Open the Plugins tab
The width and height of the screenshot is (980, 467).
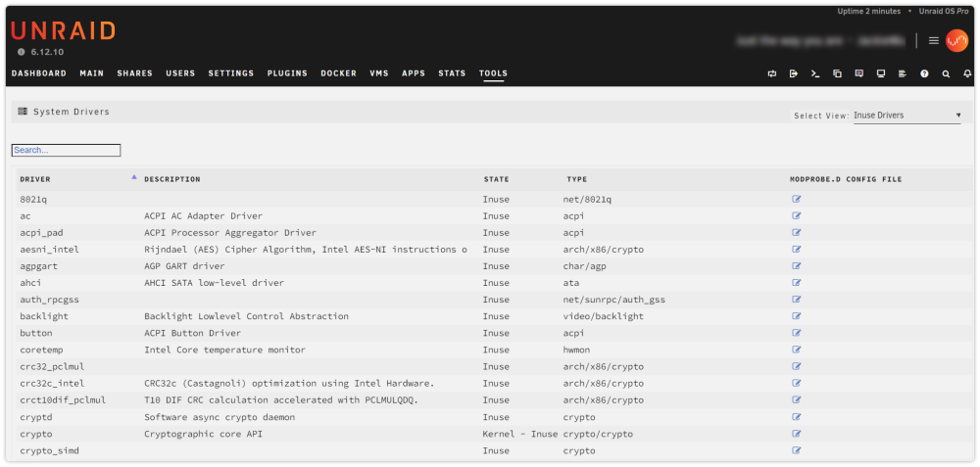(287, 73)
